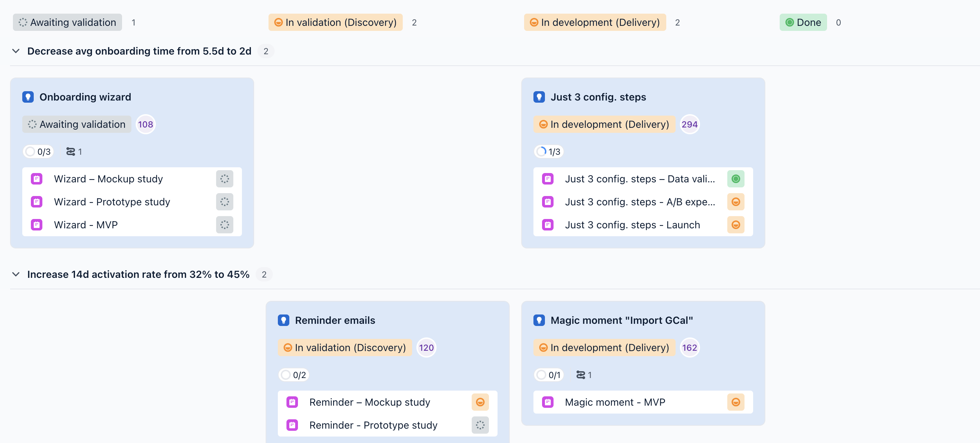Click the 1/3 progress indicator on Just 3 config. steps

[x=549, y=152]
